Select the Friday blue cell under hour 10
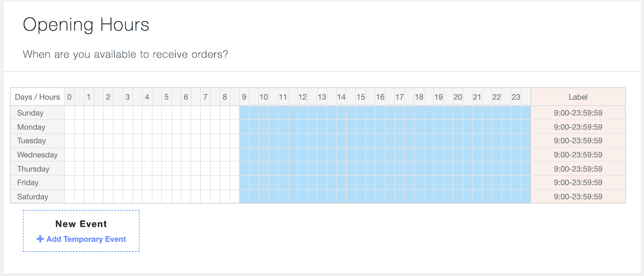This screenshot has width=644, height=276. click(264, 182)
